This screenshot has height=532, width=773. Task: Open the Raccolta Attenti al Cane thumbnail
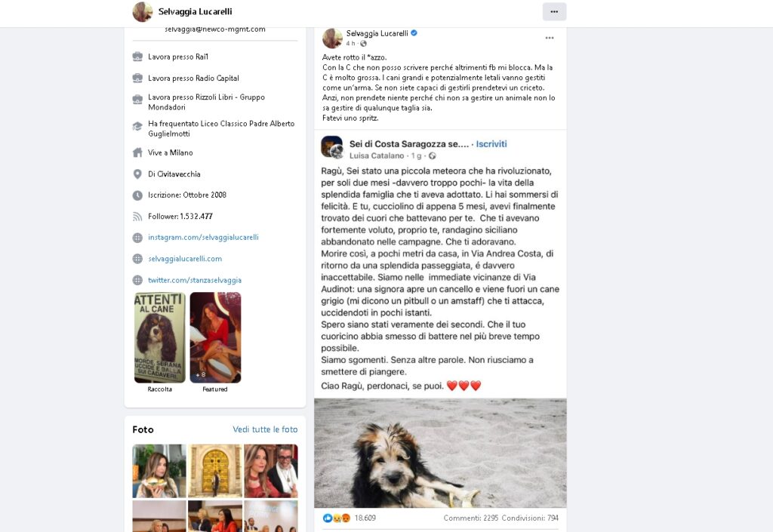[160, 337]
